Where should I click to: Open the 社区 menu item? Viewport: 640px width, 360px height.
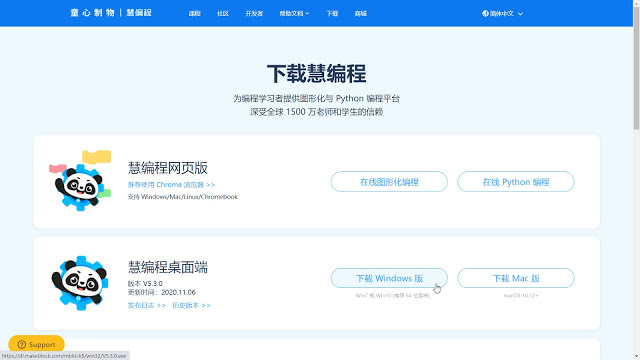pos(223,13)
